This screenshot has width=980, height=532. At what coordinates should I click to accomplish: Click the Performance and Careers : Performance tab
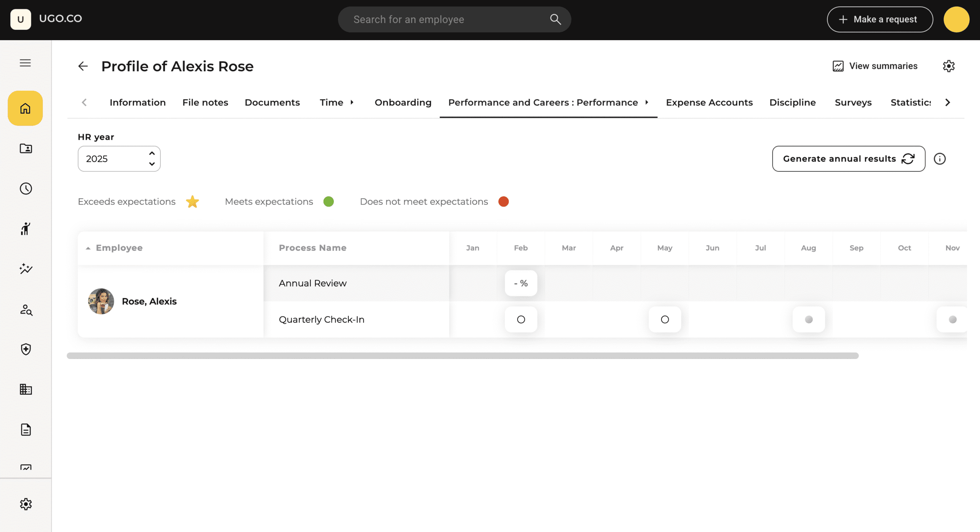pos(543,103)
